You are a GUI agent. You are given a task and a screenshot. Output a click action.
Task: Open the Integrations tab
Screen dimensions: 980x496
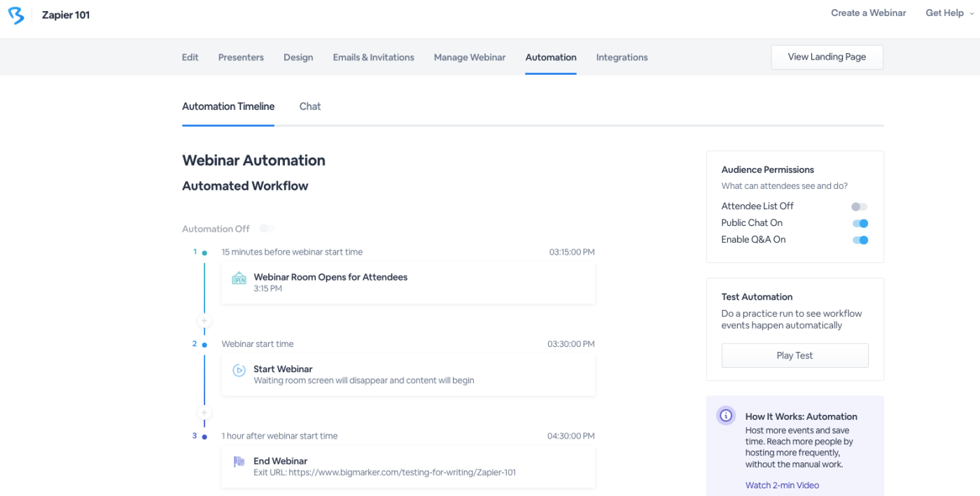622,57
